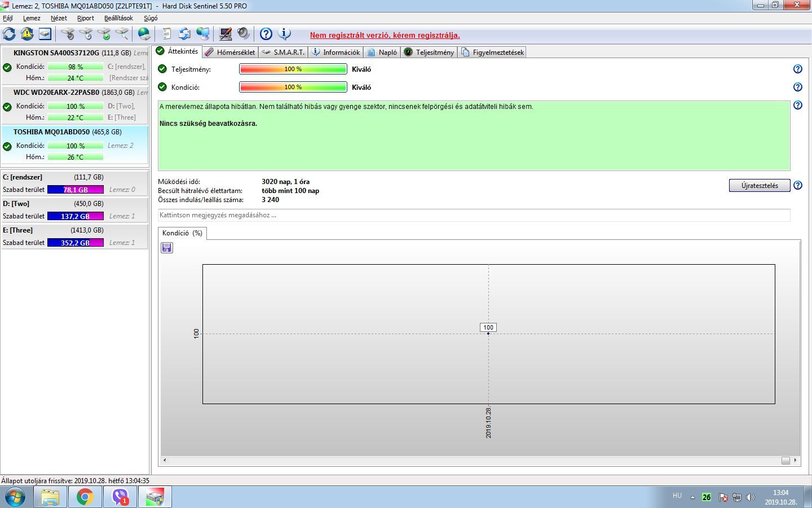This screenshot has height=508, width=812.
Task: Select the Kondíció (%) graph tab
Action: [x=182, y=233]
